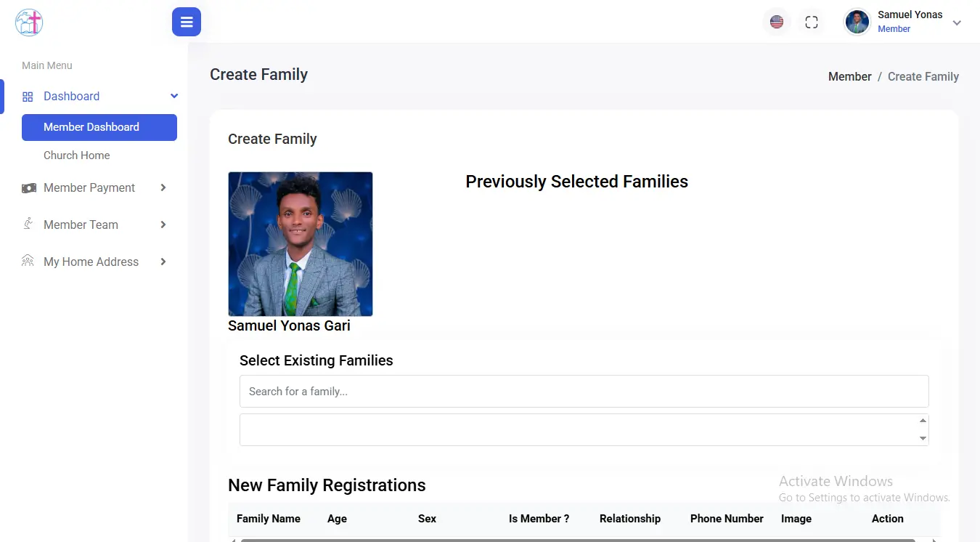Click the Member breadcrumb link
This screenshot has width=980, height=542.
[849, 76]
